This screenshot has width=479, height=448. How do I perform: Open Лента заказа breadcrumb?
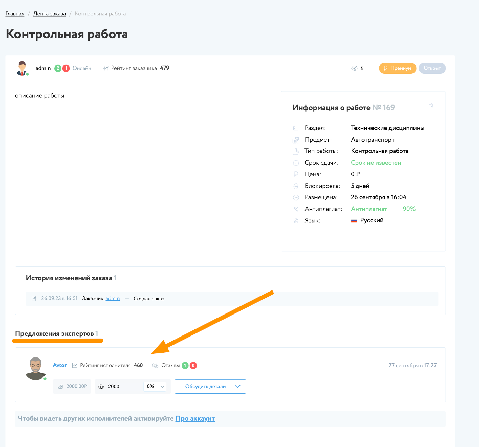point(50,14)
